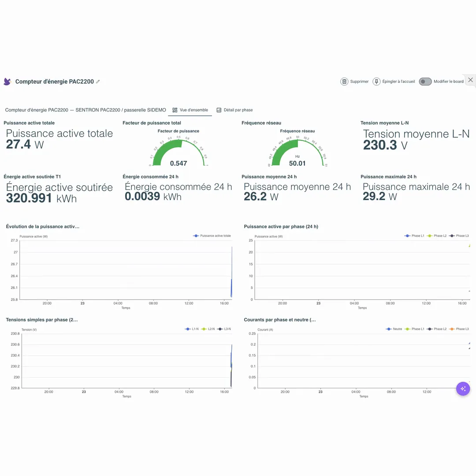Toggle Phase L3 in the current chart legend
Viewport: 476px width, 476px height.
459,329
